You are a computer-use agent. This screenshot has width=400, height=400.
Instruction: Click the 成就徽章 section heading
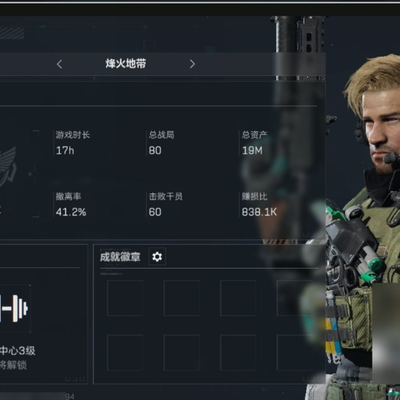point(120,257)
